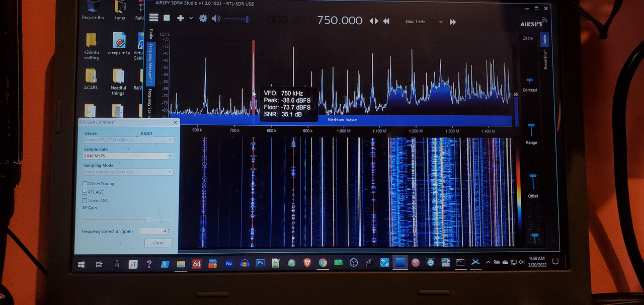Click the purple question mark taskbar icon
This screenshot has width=644, height=305.
149,264
